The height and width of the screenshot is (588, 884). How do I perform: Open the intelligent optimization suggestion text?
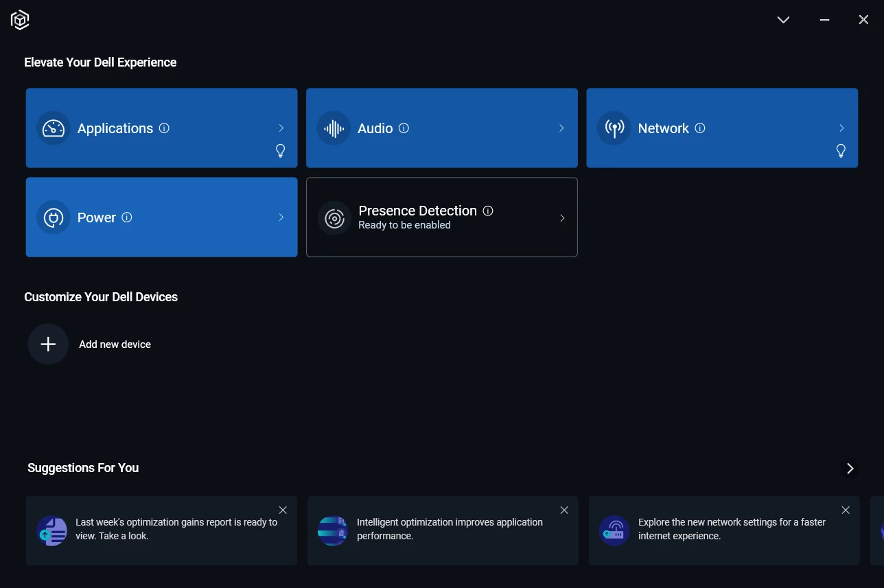pyautogui.click(x=450, y=529)
